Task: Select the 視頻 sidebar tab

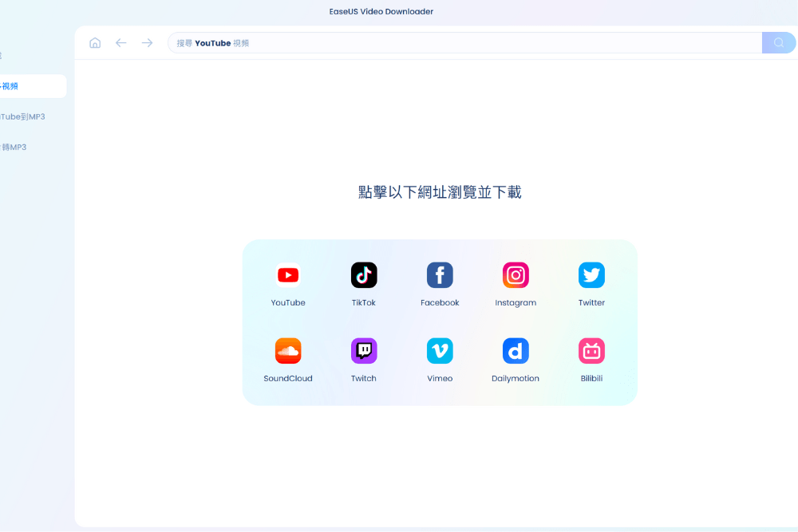Action: pyautogui.click(x=32, y=86)
